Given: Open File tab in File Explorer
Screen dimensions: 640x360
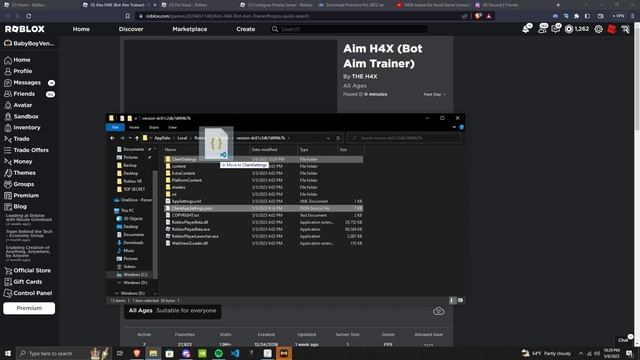Looking at the screenshot, I should [115, 127].
